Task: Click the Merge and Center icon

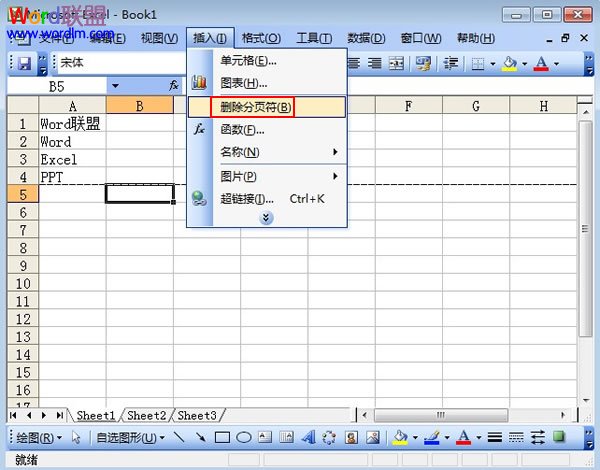Action: coord(396,63)
